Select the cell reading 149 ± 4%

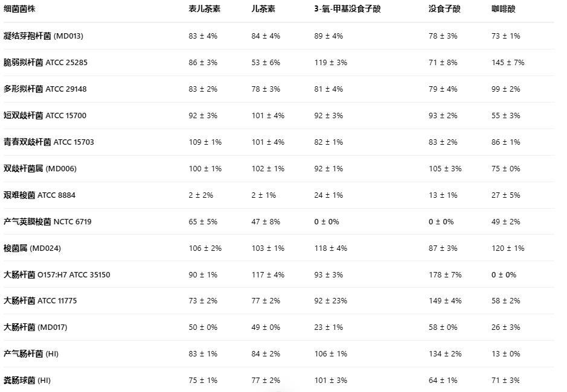[x=445, y=301]
